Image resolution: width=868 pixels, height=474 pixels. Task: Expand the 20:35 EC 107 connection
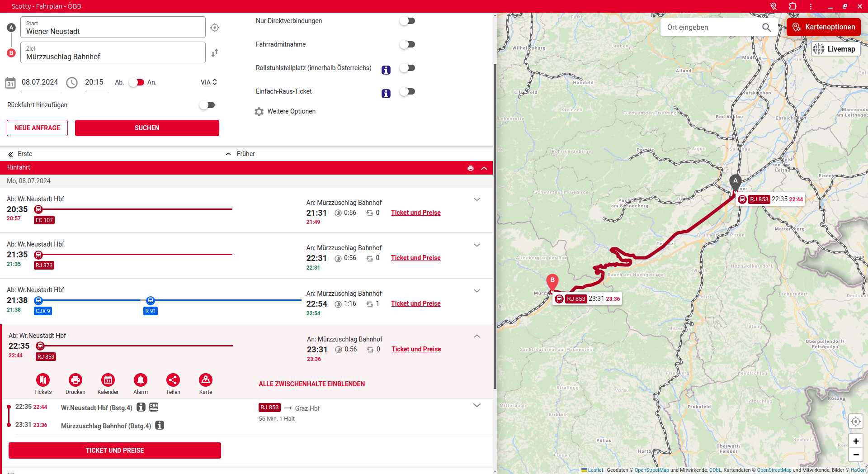pos(476,199)
